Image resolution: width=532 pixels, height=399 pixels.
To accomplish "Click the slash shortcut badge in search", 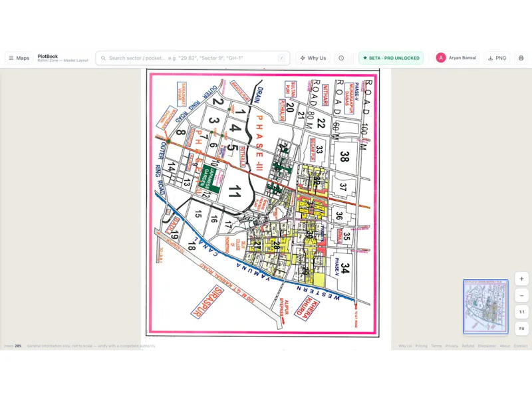I will point(281,58).
